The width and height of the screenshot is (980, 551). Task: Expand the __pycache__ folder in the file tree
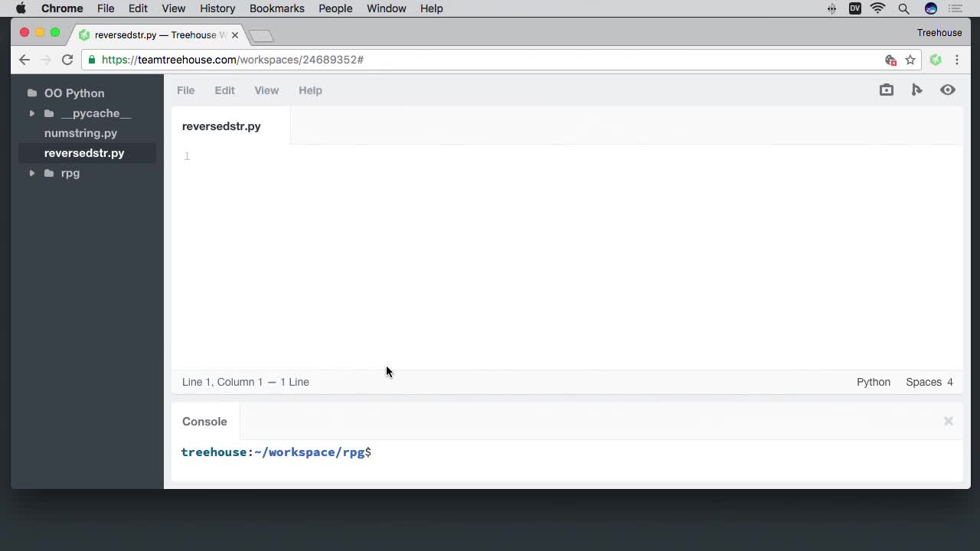click(31, 112)
